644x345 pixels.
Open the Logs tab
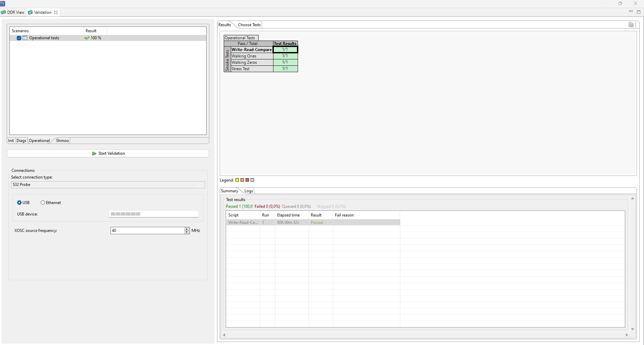(248, 191)
